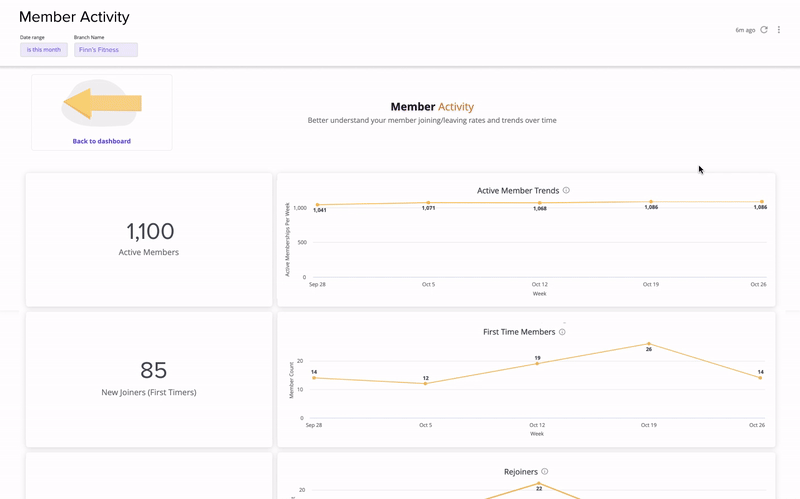Select the 12 data point on First Time Members
800x499 pixels.
pyautogui.click(x=426, y=384)
